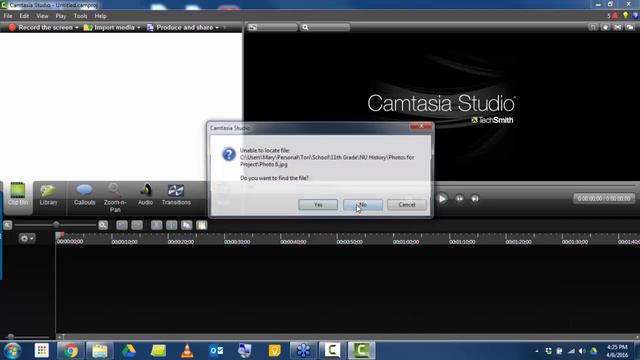The width and height of the screenshot is (640, 360).
Task: Close the Camtasia Studio dialog
Action: 421,127
